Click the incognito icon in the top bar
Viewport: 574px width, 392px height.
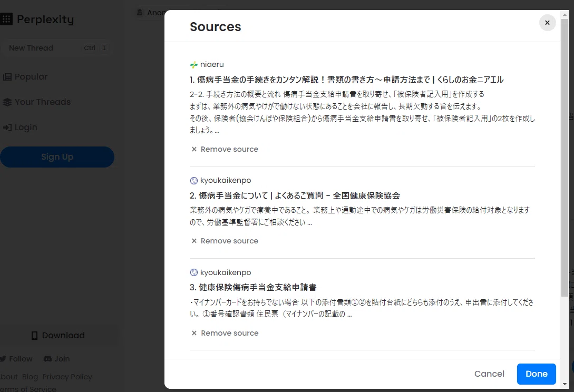(x=140, y=13)
